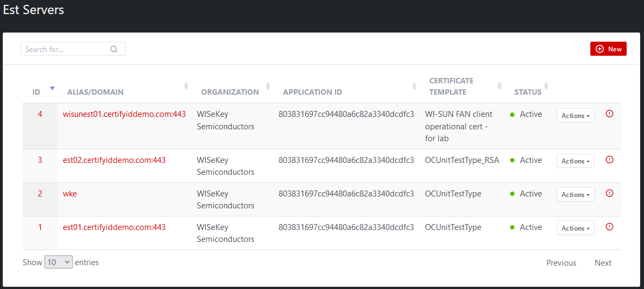Create a New EST server
The image size is (644, 289).
coord(608,49)
